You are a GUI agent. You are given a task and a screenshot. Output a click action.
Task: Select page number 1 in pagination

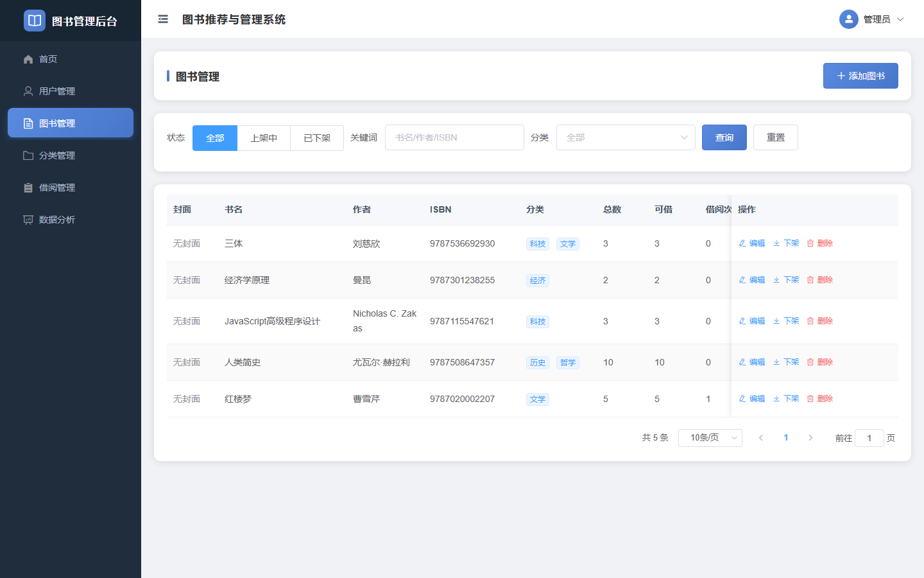point(786,438)
